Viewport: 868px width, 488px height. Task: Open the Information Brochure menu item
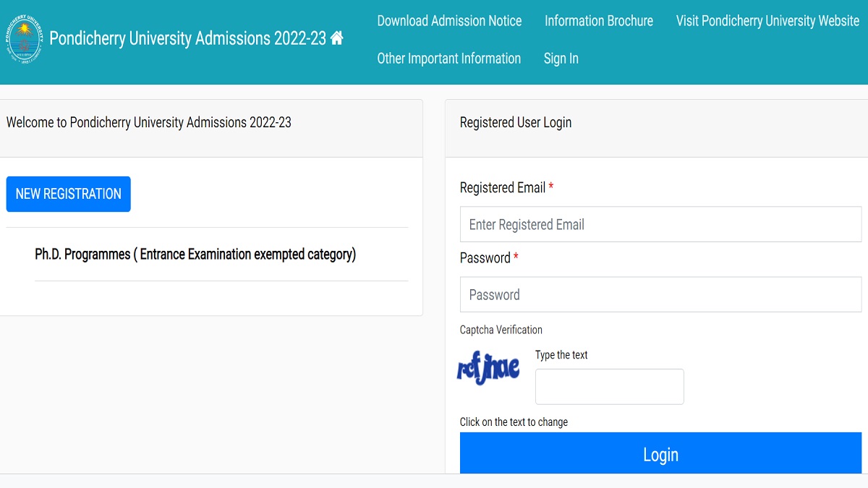pyautogui.click(x=599, y=21)
